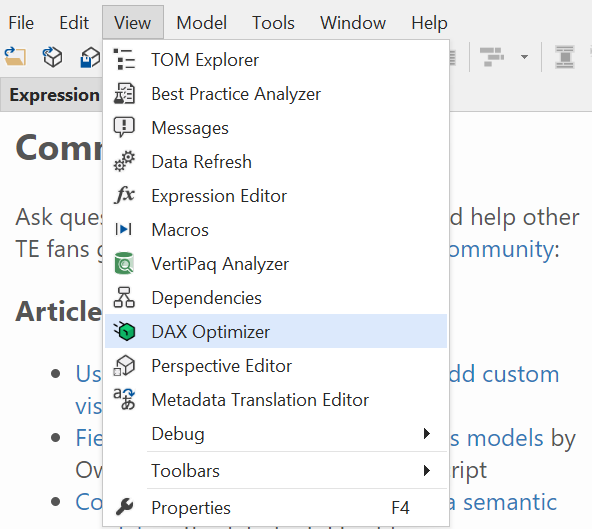This screenshot has height=529, width=592.
Task: Choose Best Practice Analyzer menu entry
Action: point(276,94)
